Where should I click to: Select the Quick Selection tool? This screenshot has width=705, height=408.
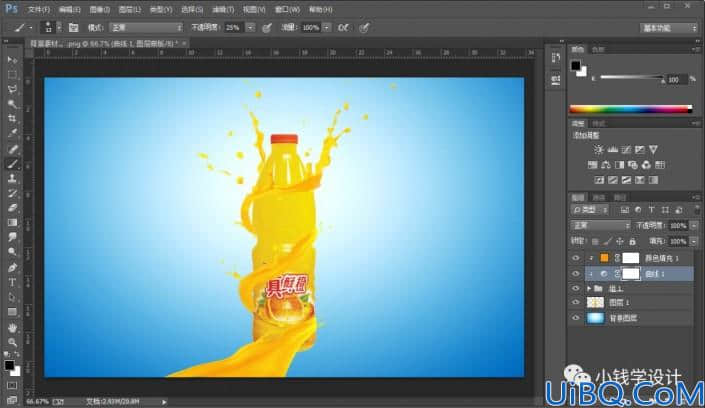click(12, 104)
